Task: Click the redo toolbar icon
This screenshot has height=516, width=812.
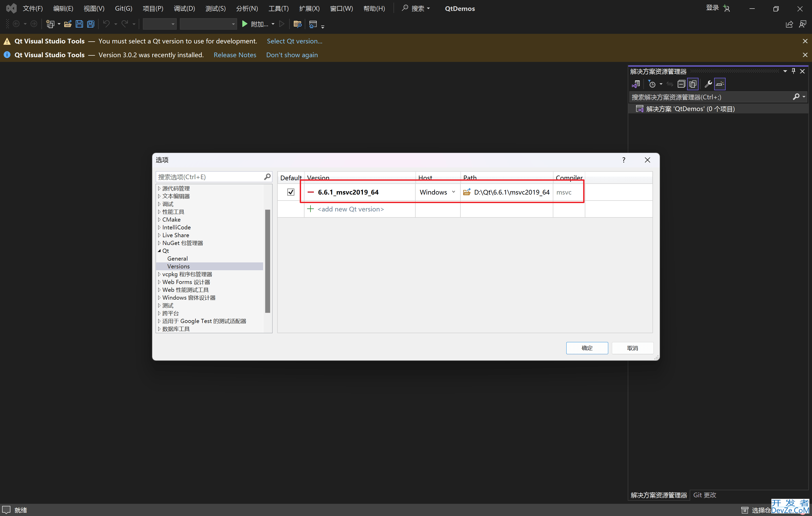Action: 125,24
